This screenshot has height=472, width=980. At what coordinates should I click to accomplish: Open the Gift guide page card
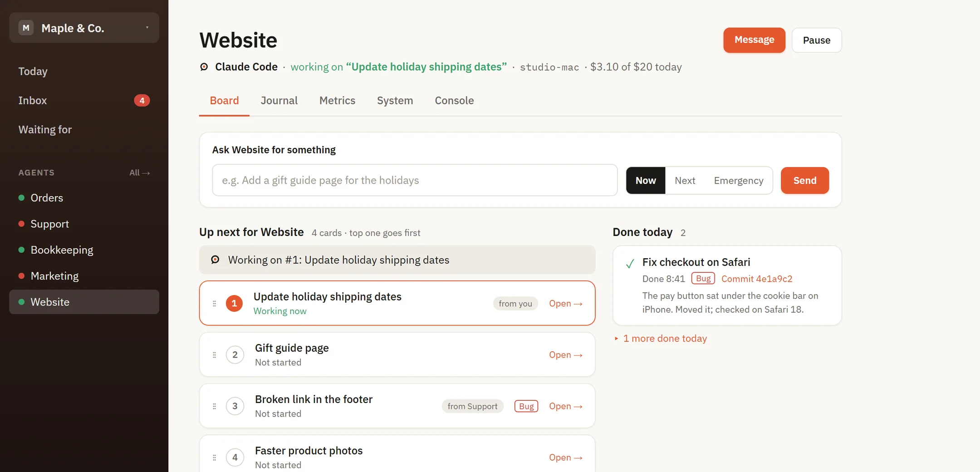(x=565, y=354)
